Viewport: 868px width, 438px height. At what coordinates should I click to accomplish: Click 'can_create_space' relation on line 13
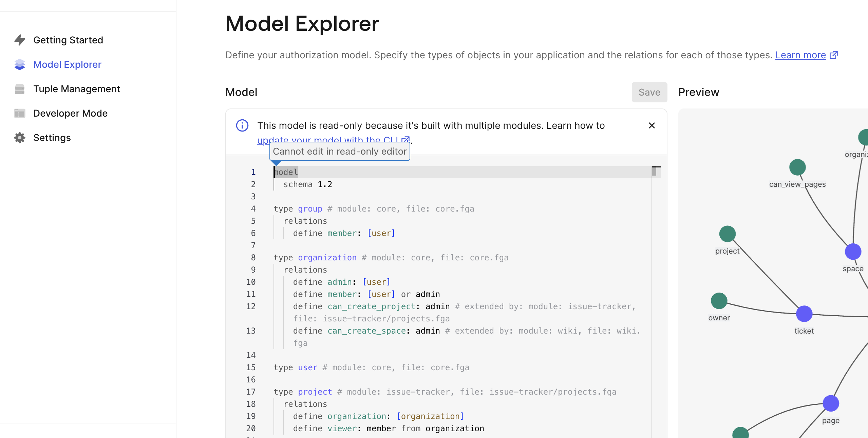pos(366,331)
